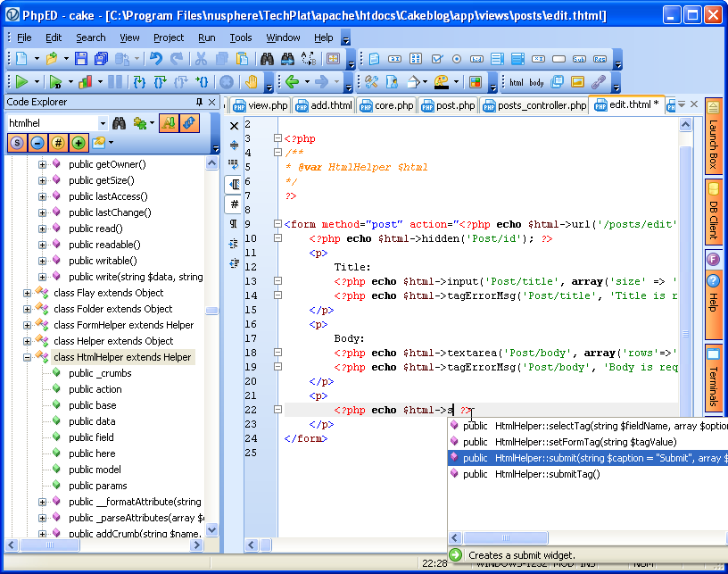Toggle the green plus filter in Code Explorer
The height and width of the screenshot is (574, 728).
[x=79, y=143]
